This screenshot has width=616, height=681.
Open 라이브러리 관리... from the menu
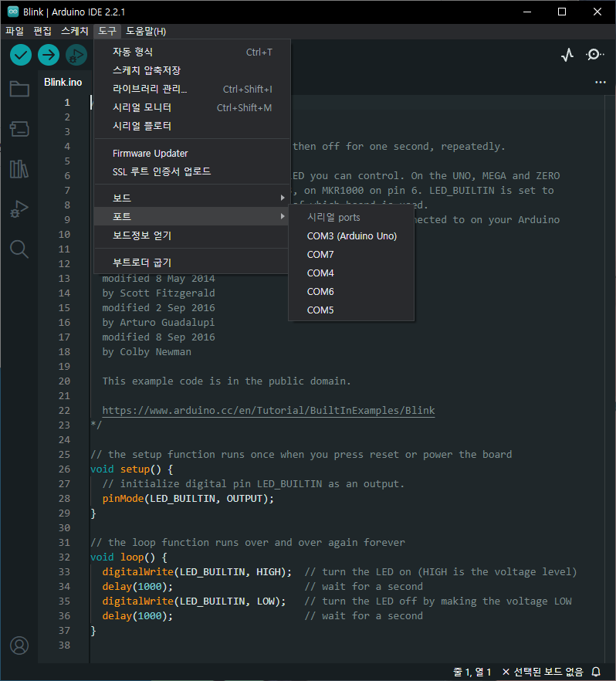[192, 89]
